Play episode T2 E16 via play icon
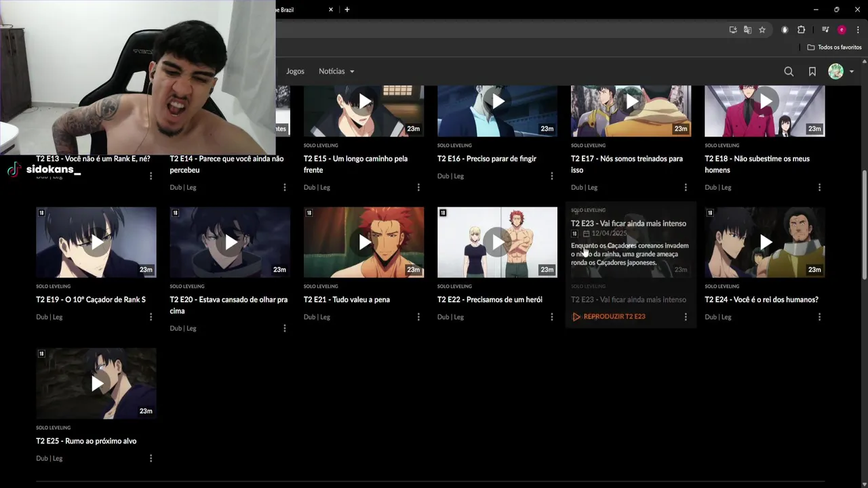This screenshot has height=488, width=868. 498,102
